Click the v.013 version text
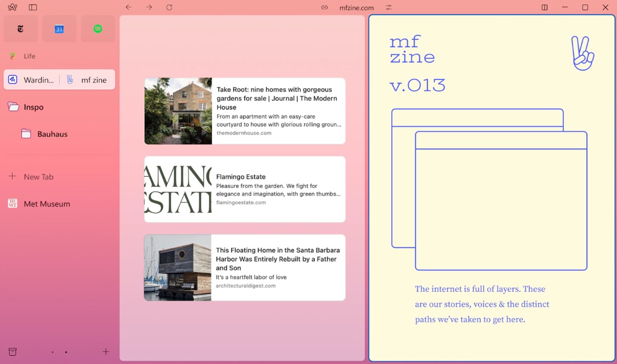617x364 pixels. [417, 85]
